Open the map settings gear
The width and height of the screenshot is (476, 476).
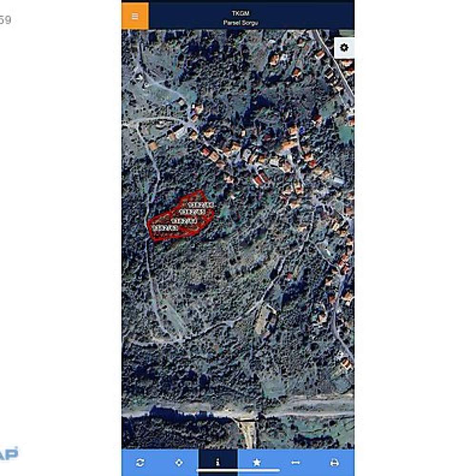click(x=344, y=48)
